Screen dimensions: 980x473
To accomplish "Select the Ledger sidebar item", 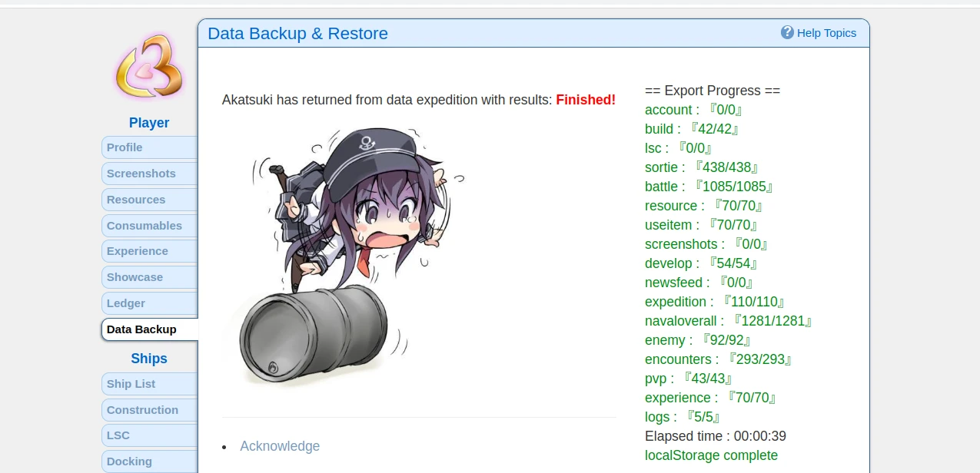I will pos(150,303).
